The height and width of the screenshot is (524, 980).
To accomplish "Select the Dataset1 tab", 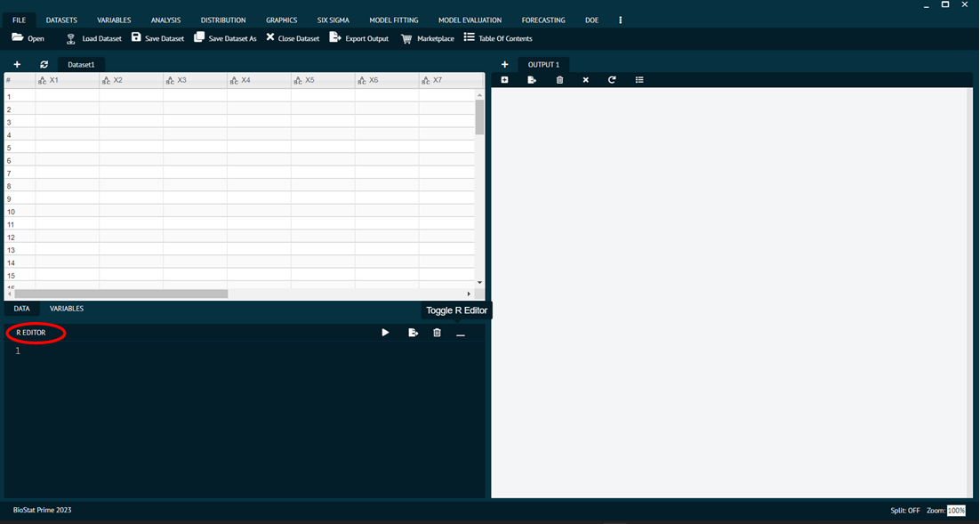I will coord(81,64).
